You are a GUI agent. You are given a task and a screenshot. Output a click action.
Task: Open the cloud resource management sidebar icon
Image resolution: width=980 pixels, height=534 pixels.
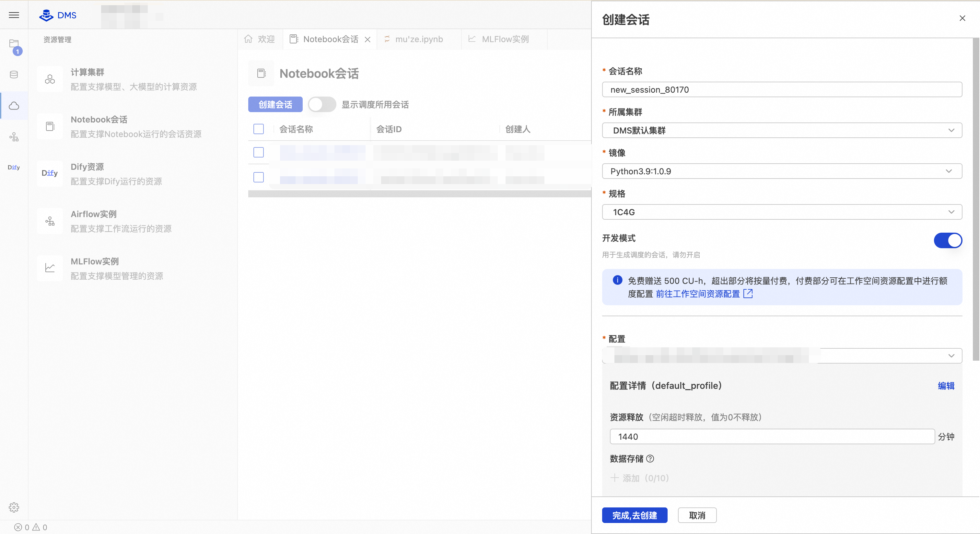click(14, 106)
